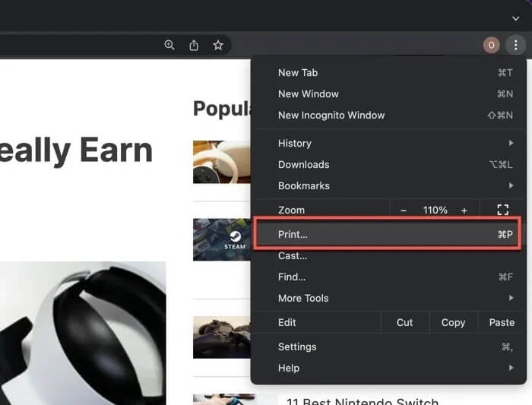532x405 pixels.
Task: Click the tab list chevron at top right
Action: pyautogui.click(x=516, y=18)
